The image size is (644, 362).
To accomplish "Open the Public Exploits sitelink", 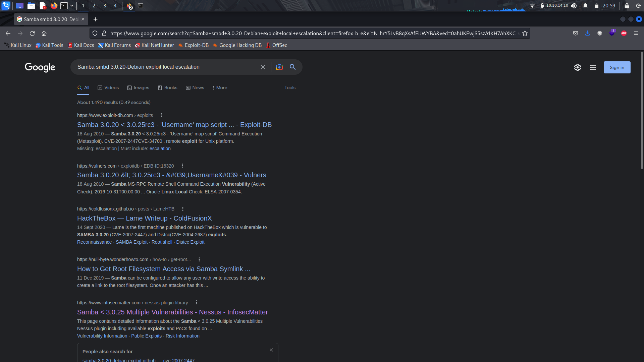I will [146, 336].
